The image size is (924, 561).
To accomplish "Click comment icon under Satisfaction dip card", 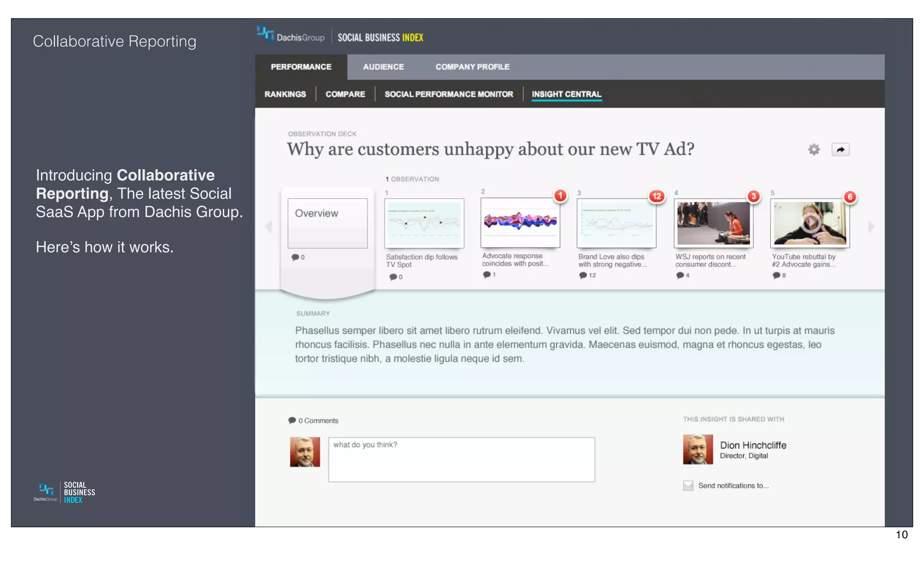I will [x=393, y=277].
